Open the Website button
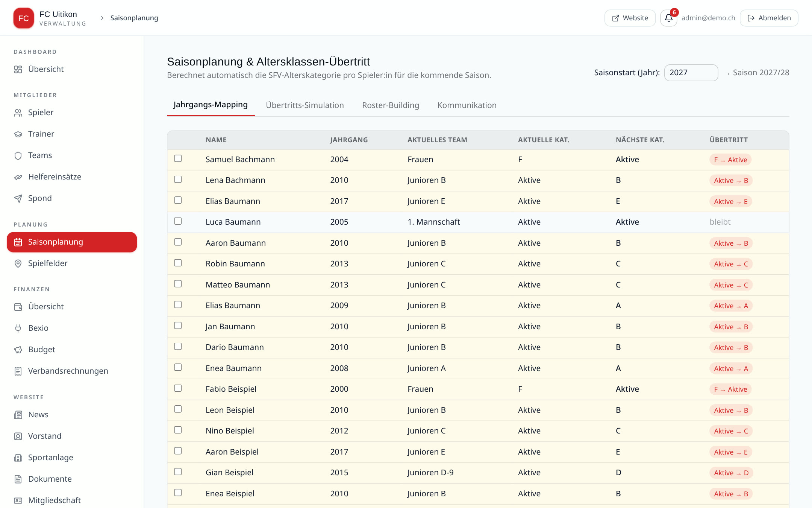The height and width of the screenshot is (508, 812). point(630,18)
